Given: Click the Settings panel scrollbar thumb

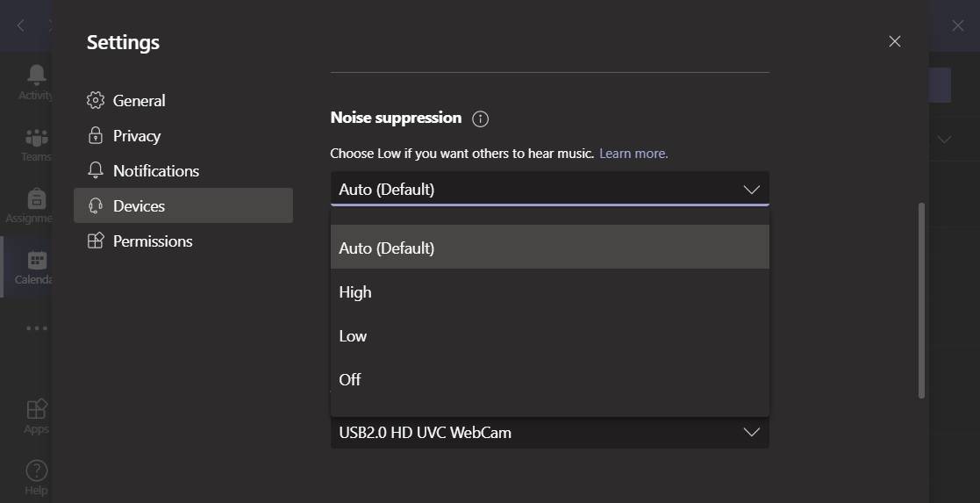Looking at the screenshot, I should [920, 300].
